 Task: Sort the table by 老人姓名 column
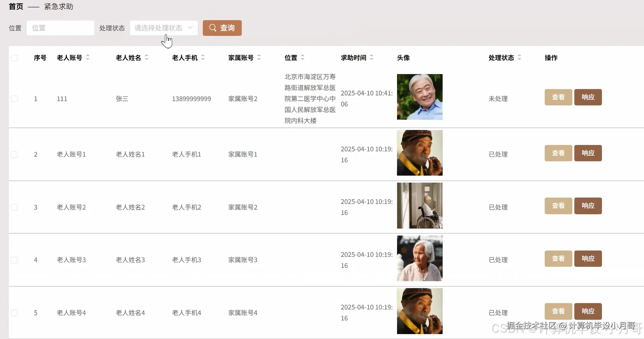point(146,57)
